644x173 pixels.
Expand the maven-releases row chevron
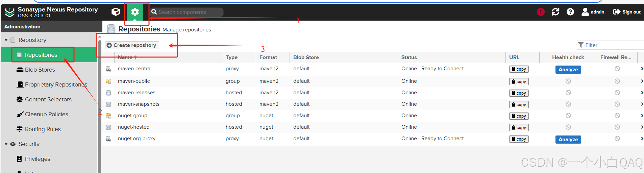[642, 93]
